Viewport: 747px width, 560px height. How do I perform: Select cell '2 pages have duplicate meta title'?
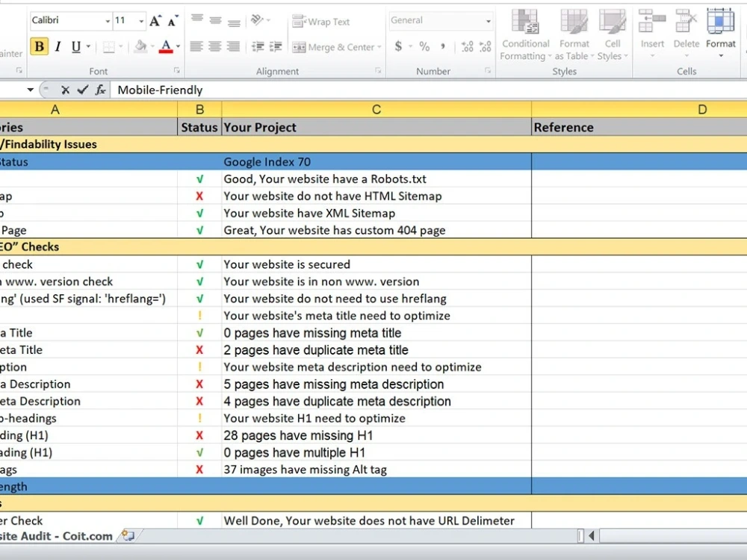click(376, 350)
